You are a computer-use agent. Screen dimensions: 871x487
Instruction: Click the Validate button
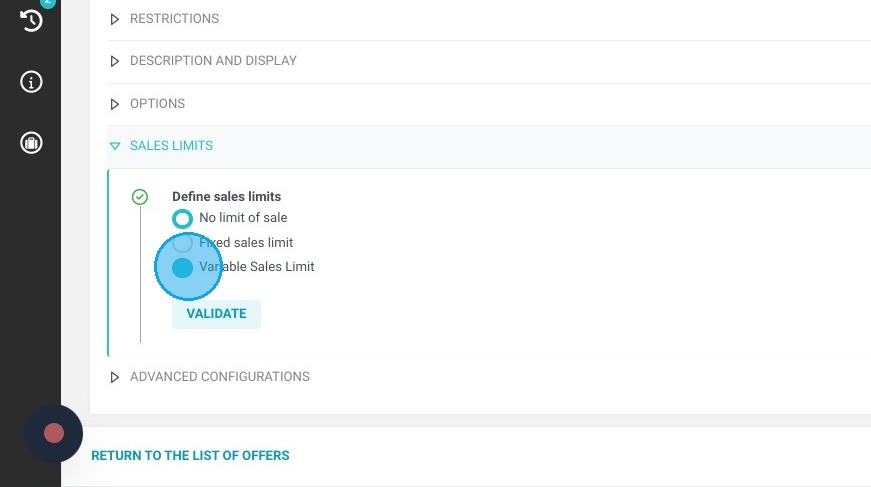216,314
